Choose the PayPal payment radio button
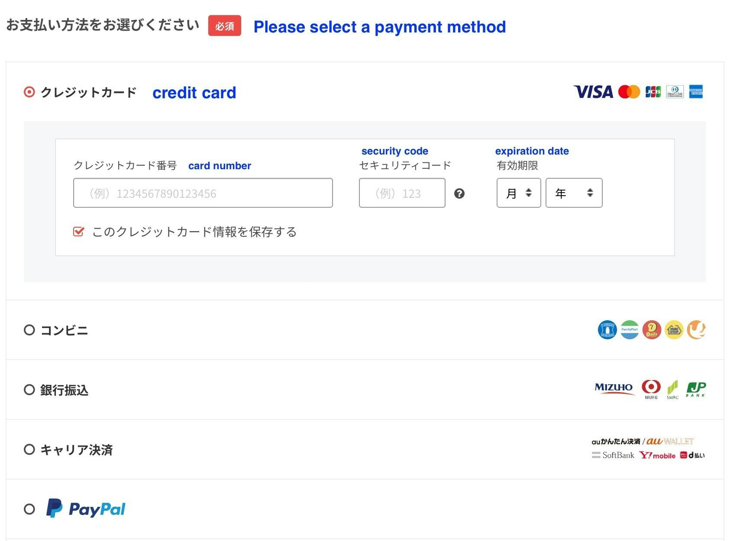The height and width of the screenshot is (541, 756). (x=29, y=509)
